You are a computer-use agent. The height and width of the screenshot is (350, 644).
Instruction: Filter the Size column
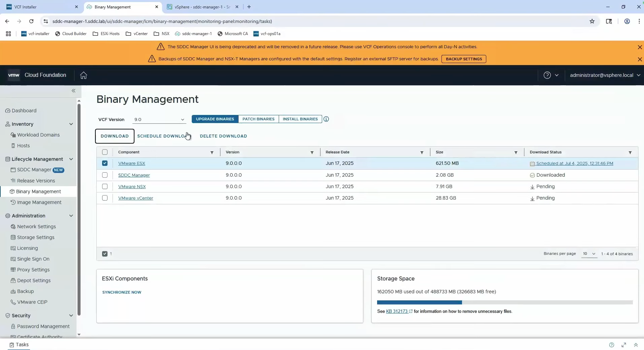point(516,152)
